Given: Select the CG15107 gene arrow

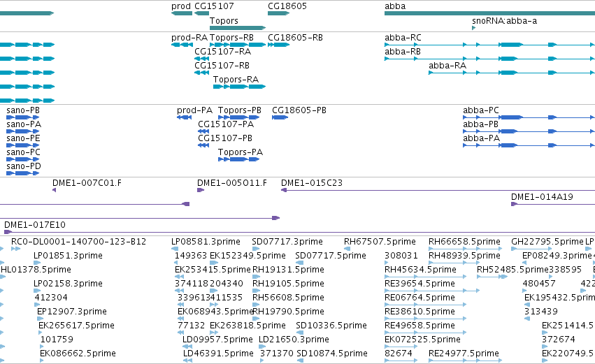Looking at the screenshot, I should [201, 13].
